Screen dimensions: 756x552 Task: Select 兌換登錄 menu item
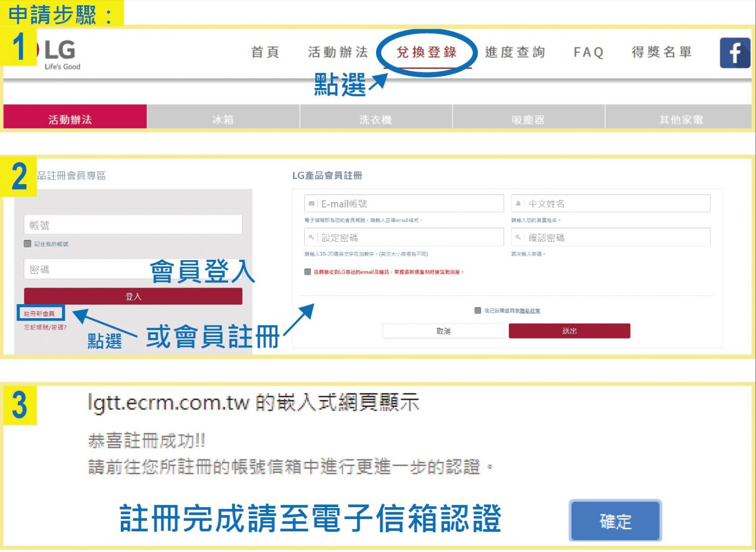[x=427, y=52]
